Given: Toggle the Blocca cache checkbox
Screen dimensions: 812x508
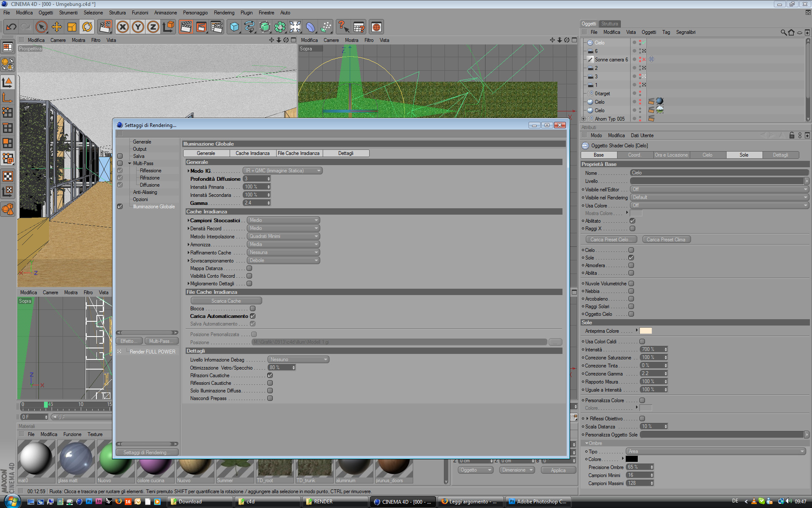Looking at the screenshot, I should point(252,309).
